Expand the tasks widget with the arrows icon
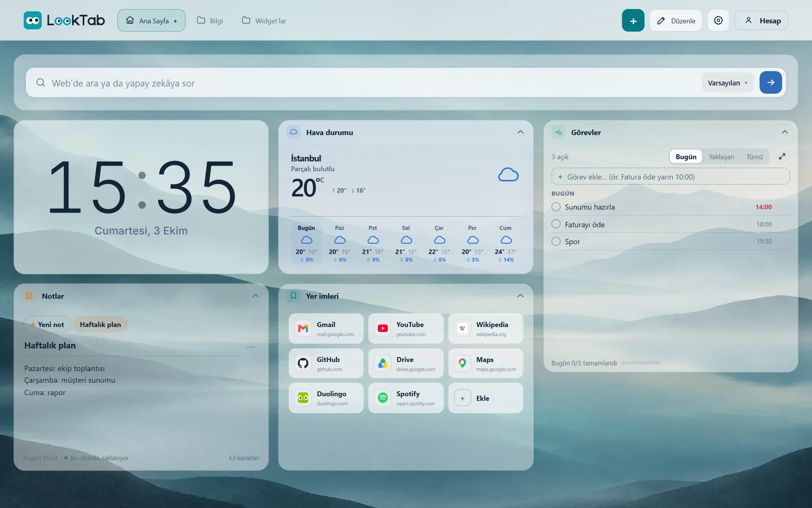This screenshot has width=812, height=508. coord(782,157)
